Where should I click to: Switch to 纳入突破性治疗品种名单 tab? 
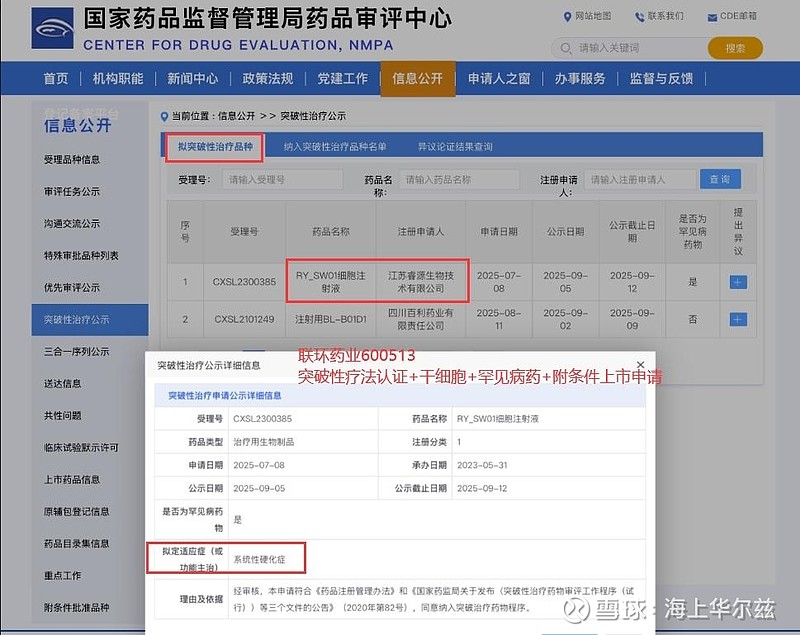pyautogui.click(x=335, y=147)
